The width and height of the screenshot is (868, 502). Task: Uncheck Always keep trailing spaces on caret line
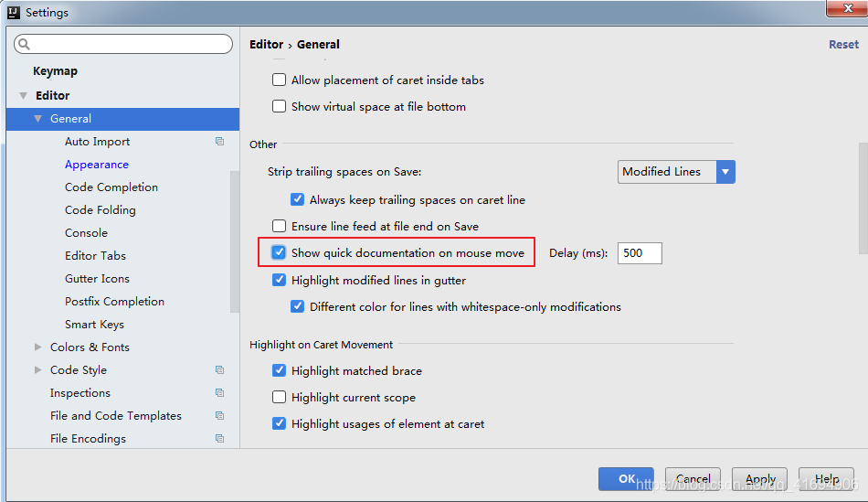click(297, 199)
